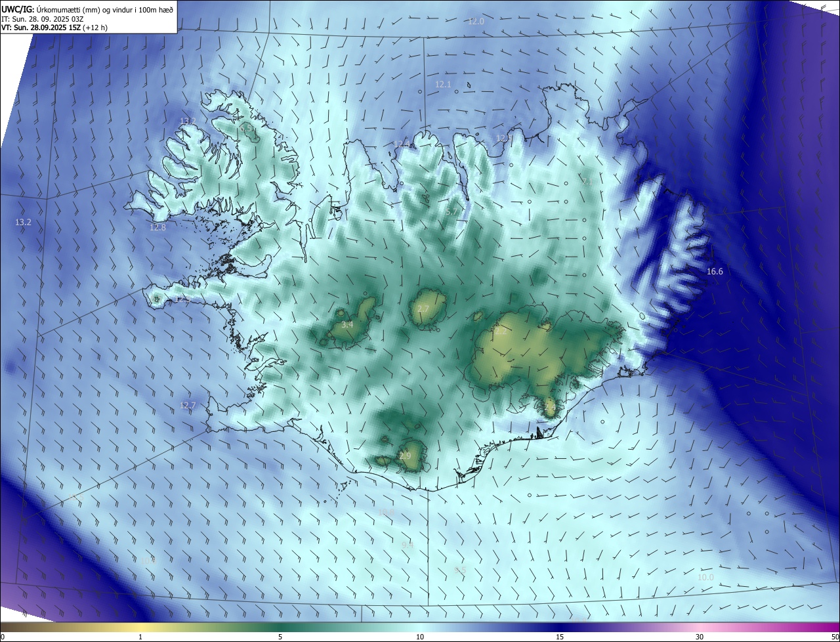Click the 5 tick on the color scale
The width and height of the screenshot is (840, 642).
click(280, 637)
